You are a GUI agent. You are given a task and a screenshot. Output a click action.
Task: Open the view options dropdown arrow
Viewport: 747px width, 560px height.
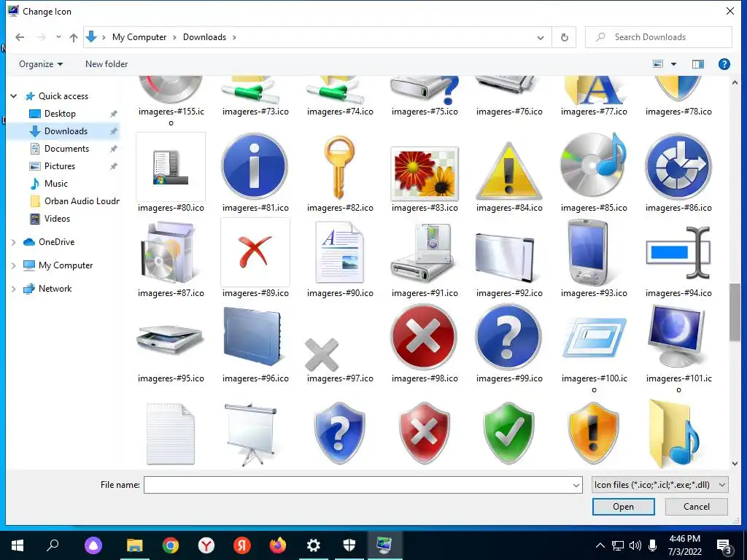click(673, 64)
